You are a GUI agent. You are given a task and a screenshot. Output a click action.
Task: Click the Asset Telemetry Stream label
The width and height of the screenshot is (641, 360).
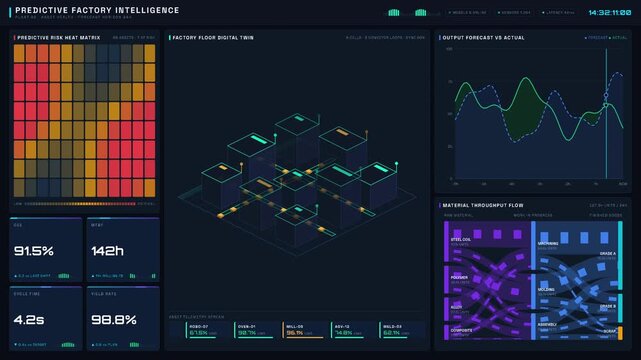(x=196, y=317)
